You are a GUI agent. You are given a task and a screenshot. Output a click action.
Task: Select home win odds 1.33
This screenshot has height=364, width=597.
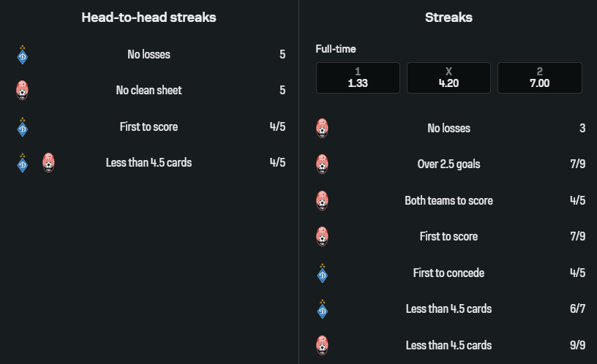(x=358, y=77)
